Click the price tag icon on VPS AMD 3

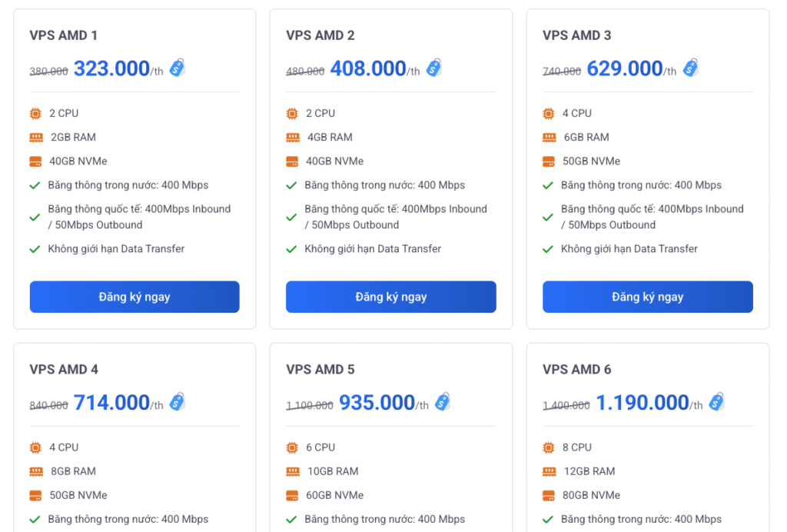tap(691, 68)
